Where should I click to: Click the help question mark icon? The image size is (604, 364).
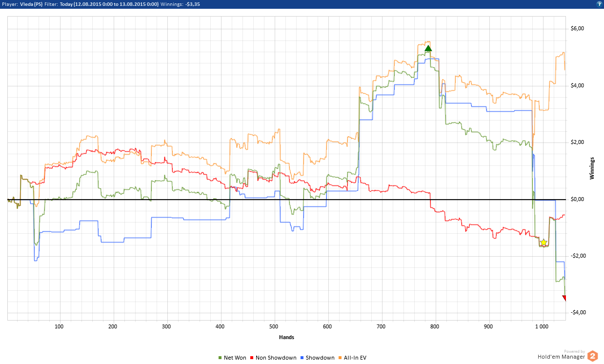pos(599,3)
